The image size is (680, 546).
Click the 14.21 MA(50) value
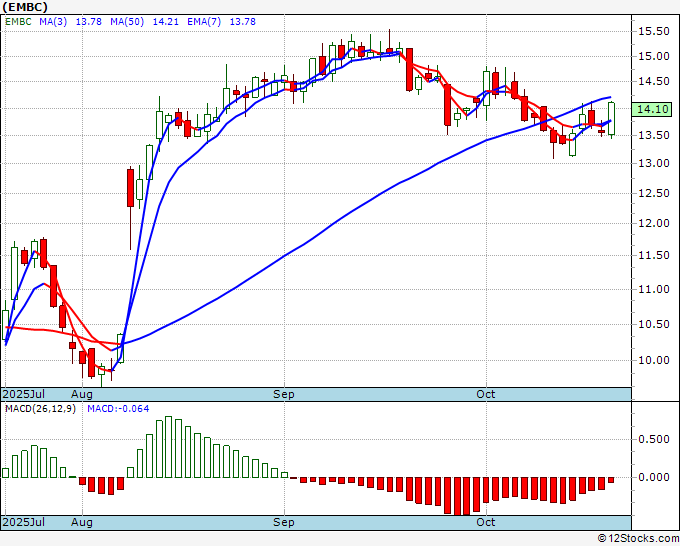(x=165, y=22)
